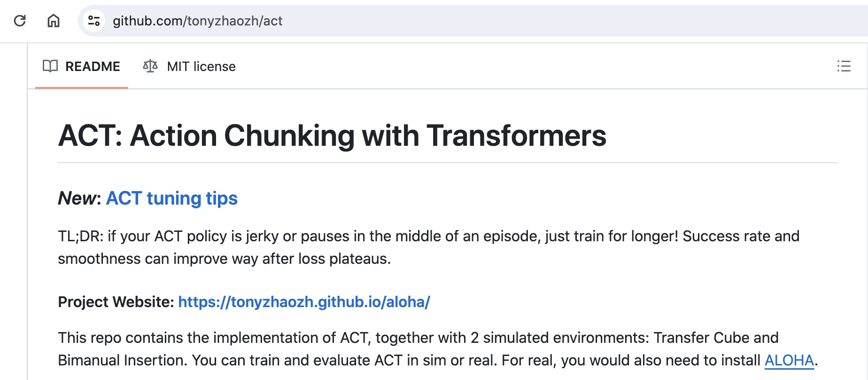The image size is (868, 380).
Task: Click 'smoothness can improve way after loss plateaus' line
Action: pyautogui.click(x=224, y=259)
